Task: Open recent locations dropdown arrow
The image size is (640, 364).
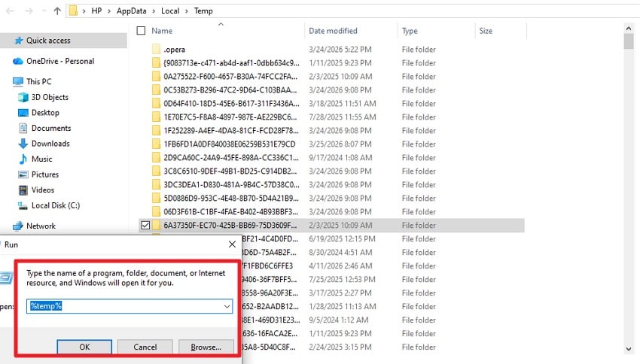Action: (x=44, y=11)
